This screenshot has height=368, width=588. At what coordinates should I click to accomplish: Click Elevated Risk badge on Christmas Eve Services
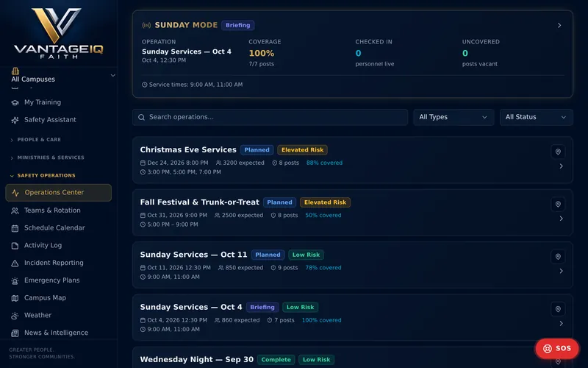302,150
